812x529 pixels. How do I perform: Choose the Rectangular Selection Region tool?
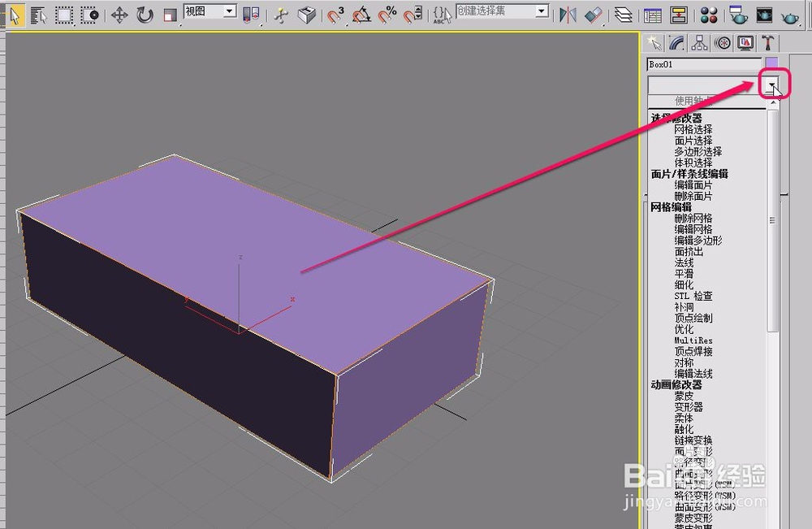63,15
